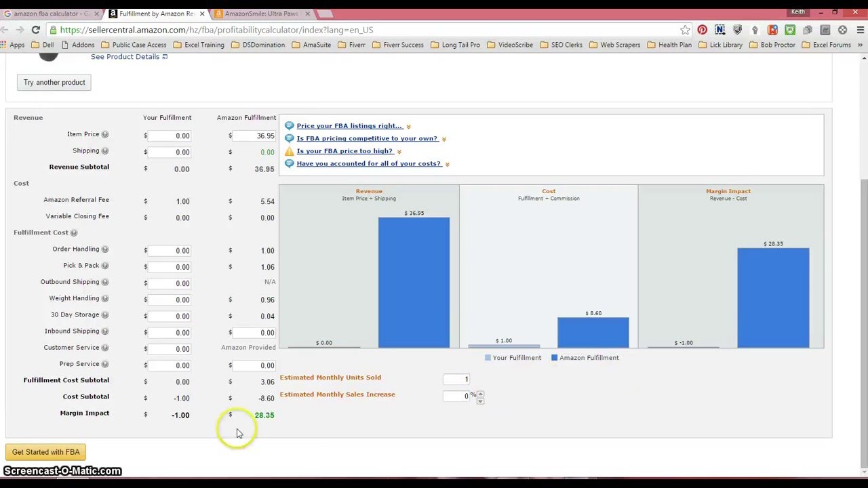Screen dimensions: 868x488
Task: Open the Chrome hamburger menu
Action: pyautogui.click(x=860, y=30)
